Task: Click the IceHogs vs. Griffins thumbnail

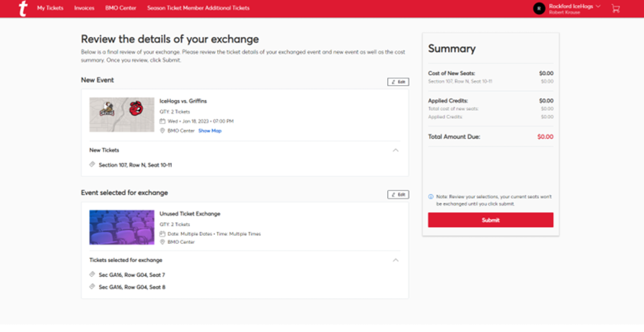Action: coord(122,115)
